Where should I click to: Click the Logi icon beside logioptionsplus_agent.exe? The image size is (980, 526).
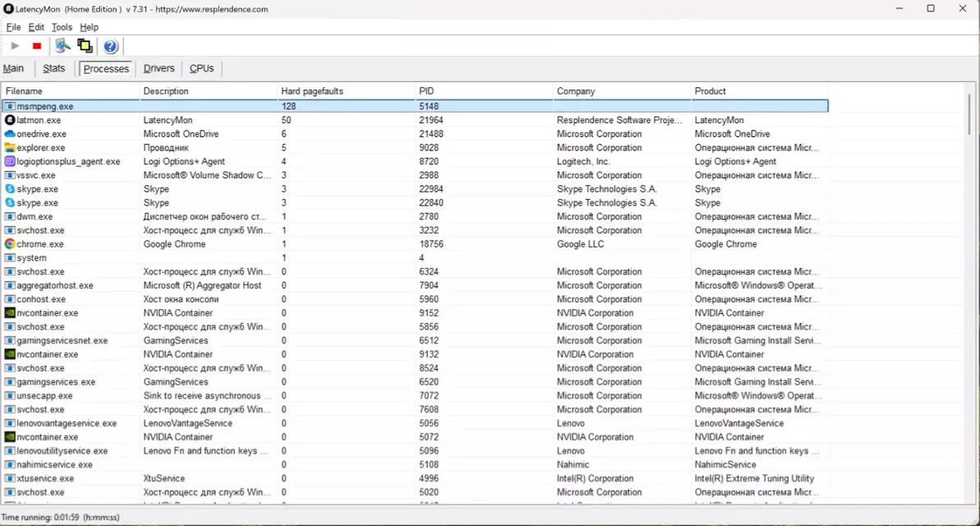tap(10, 161)
